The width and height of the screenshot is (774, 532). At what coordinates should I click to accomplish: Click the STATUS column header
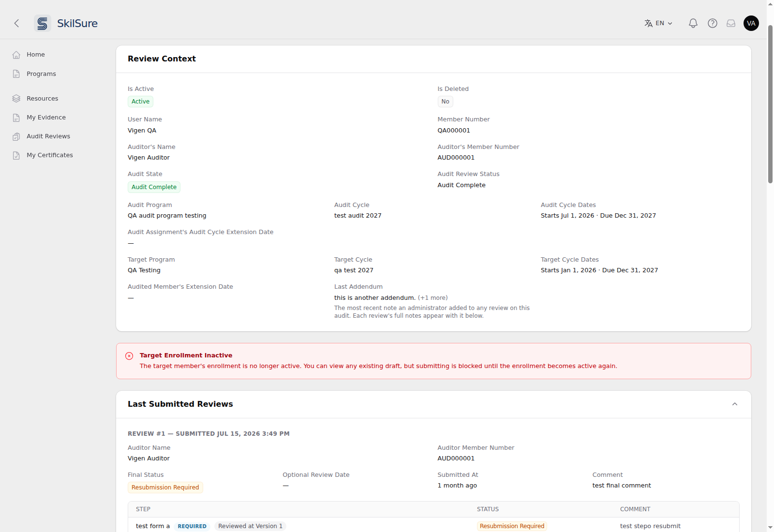point(488,509)
